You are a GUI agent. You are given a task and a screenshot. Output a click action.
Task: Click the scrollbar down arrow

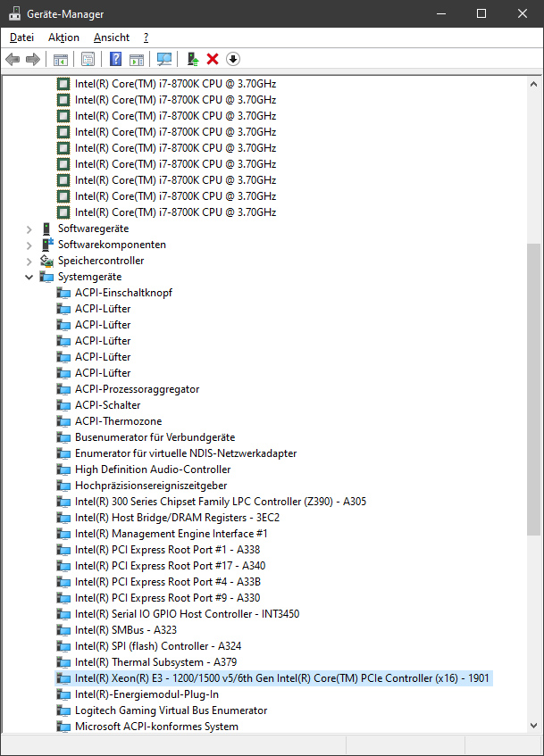(x=533, y=726)
